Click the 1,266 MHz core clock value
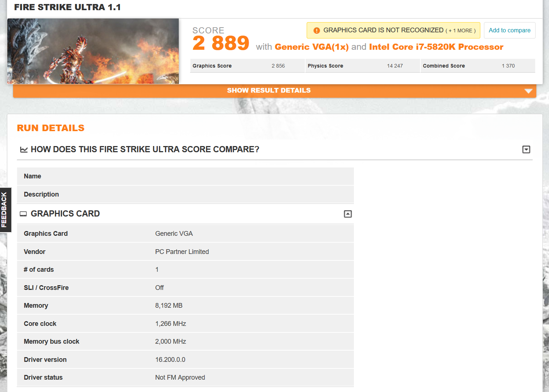Screen dimensions: 549x392 pyautogui.click(x=170, y=324)
